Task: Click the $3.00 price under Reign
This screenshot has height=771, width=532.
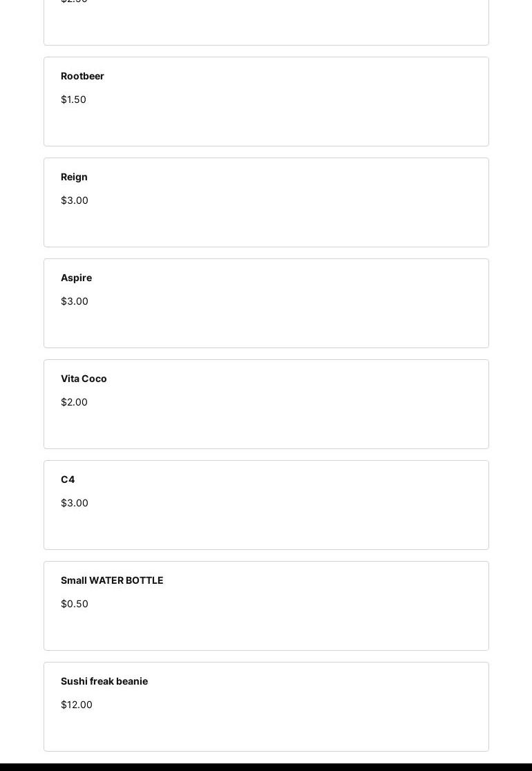Action: 75,200
